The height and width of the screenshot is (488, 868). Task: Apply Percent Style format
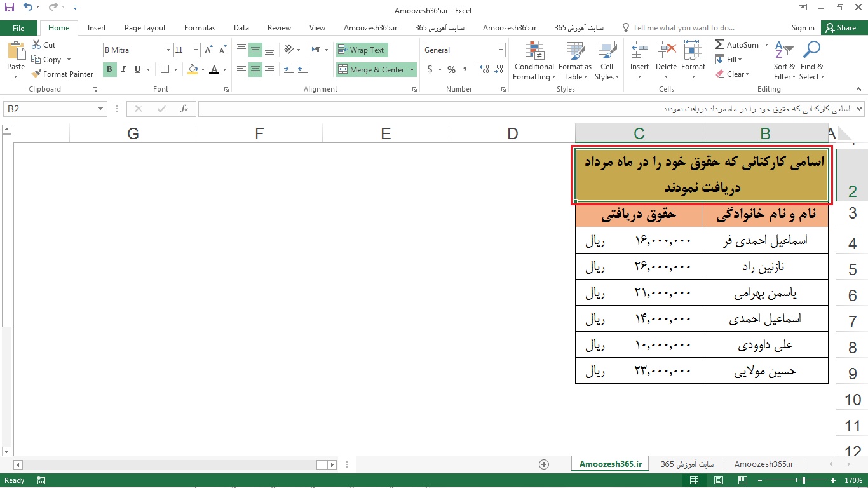[451, 69]
